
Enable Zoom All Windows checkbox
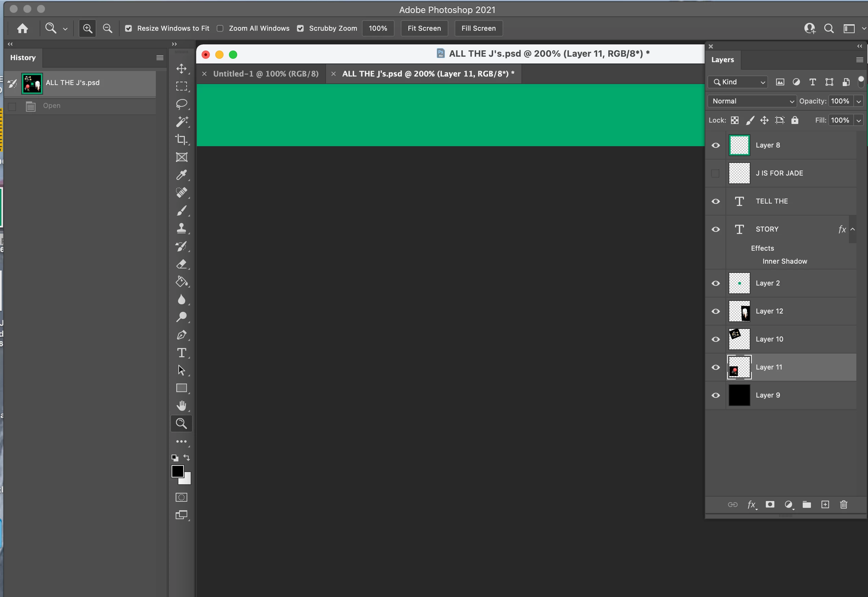(220, 28)
